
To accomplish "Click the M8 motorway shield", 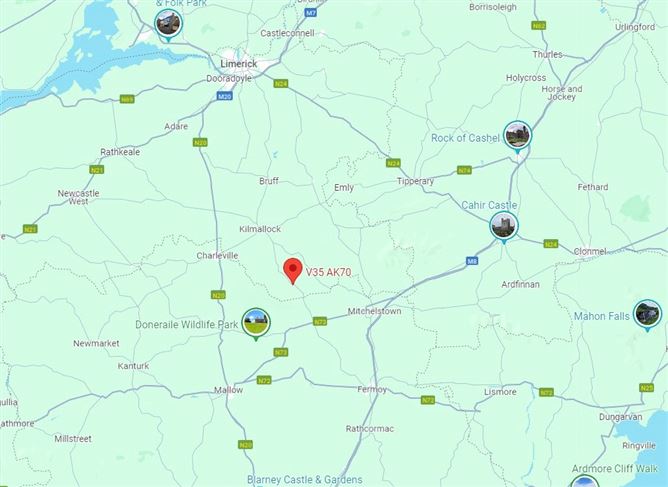I will [x=472, y=261].
